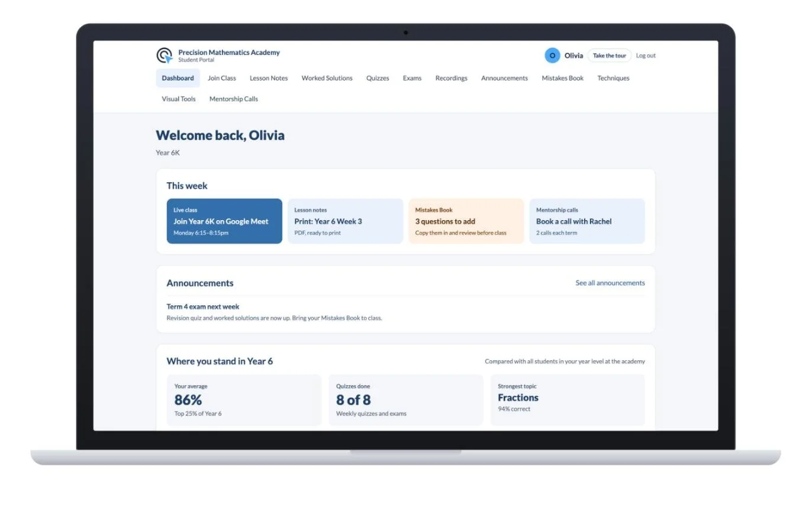Click Book a call with Rachel card

[x=587, y=221]
